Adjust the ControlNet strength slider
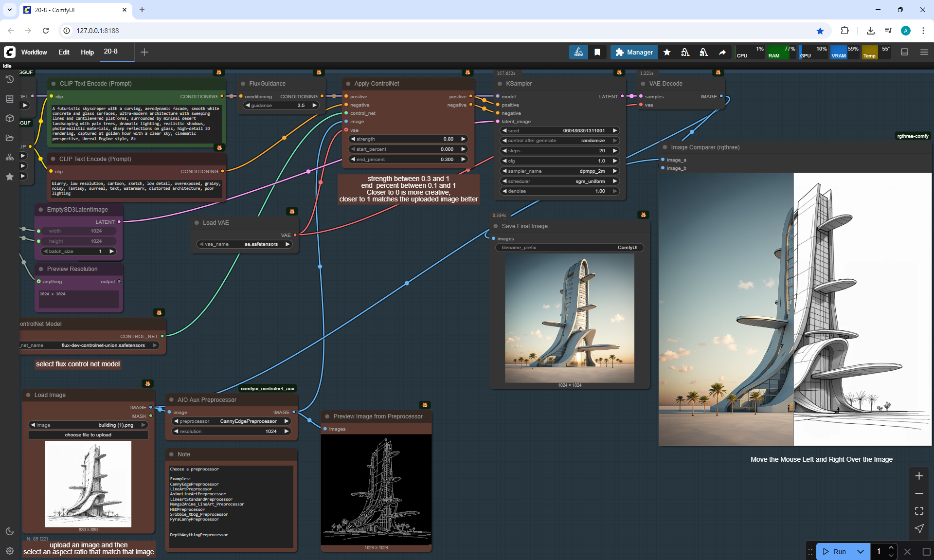 coord(408,139)
